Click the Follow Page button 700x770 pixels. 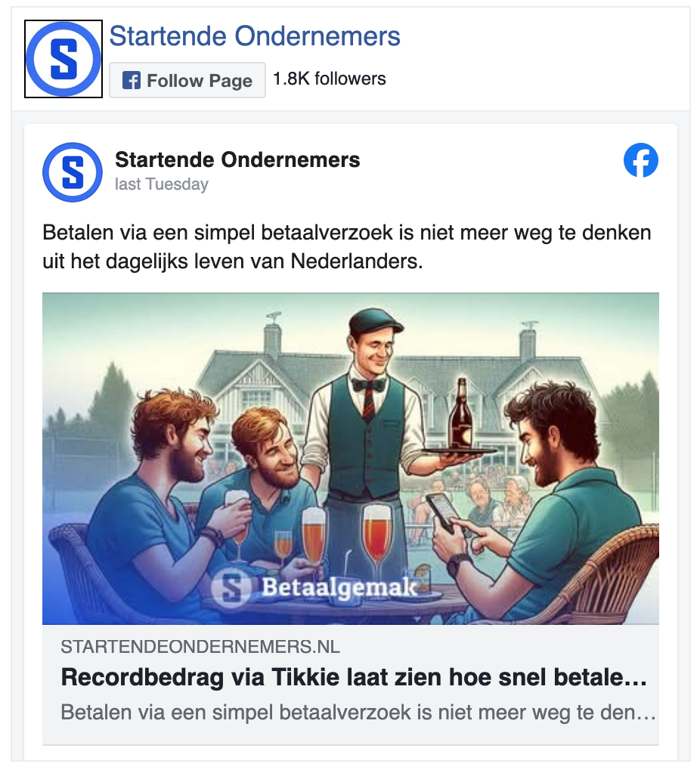187,80
